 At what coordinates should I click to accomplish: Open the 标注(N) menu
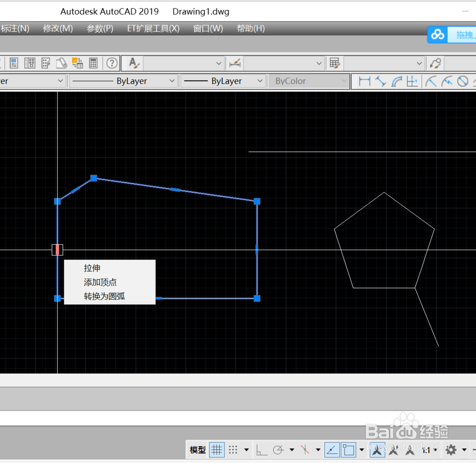(15, 29)
